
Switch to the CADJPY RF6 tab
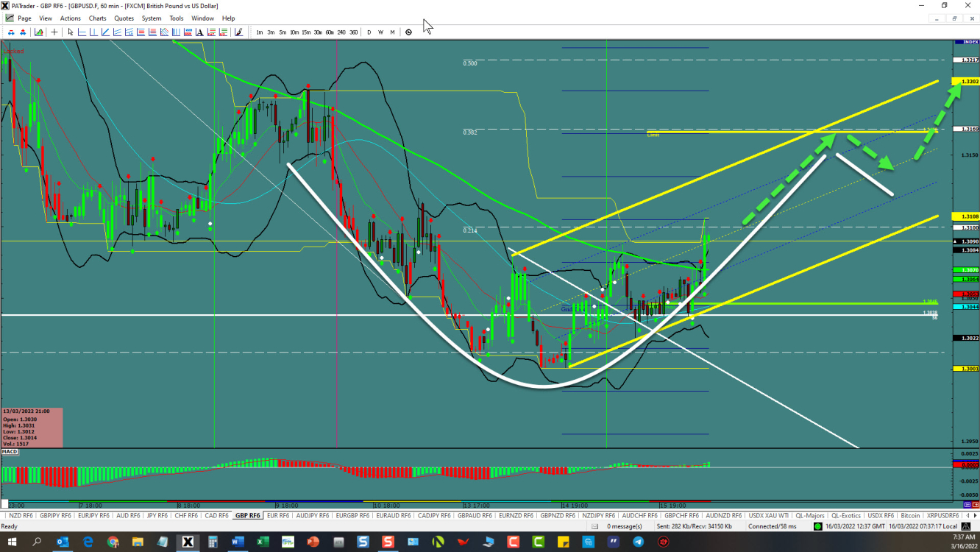point(434,515)
